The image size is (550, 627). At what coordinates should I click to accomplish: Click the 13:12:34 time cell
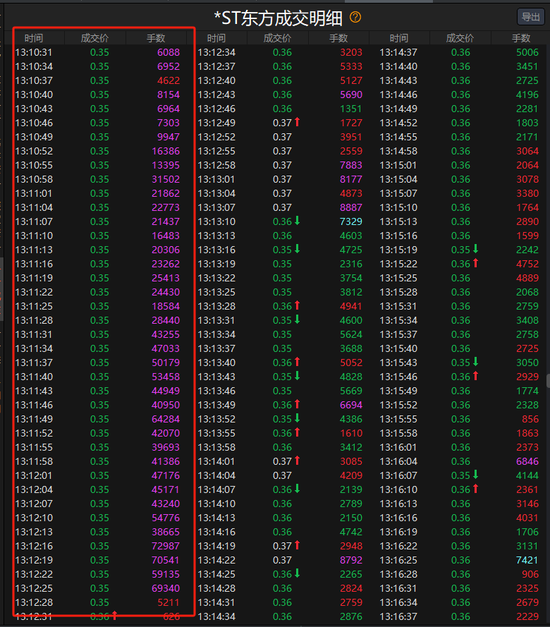coord(216,52)
